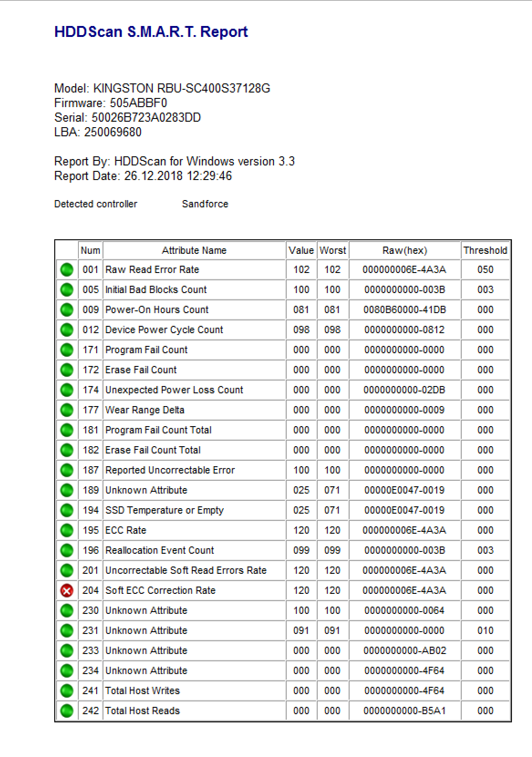
Task: Click the green status icon for Initial Bad Blocks Count
Action: pyautogui.click(x=67, y=290)
